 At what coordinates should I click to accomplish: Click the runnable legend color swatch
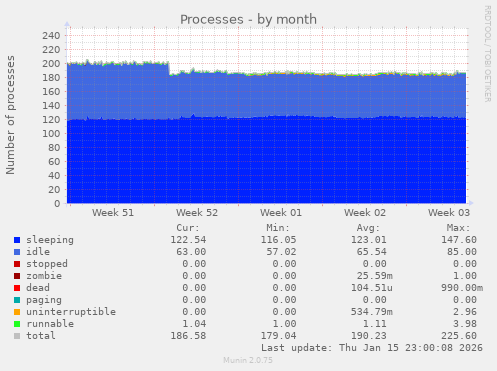(x=17, y=324)
